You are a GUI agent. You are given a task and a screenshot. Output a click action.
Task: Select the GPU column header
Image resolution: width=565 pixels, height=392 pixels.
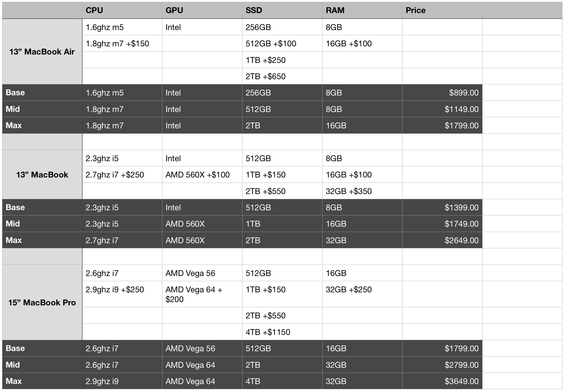point(202,10)
